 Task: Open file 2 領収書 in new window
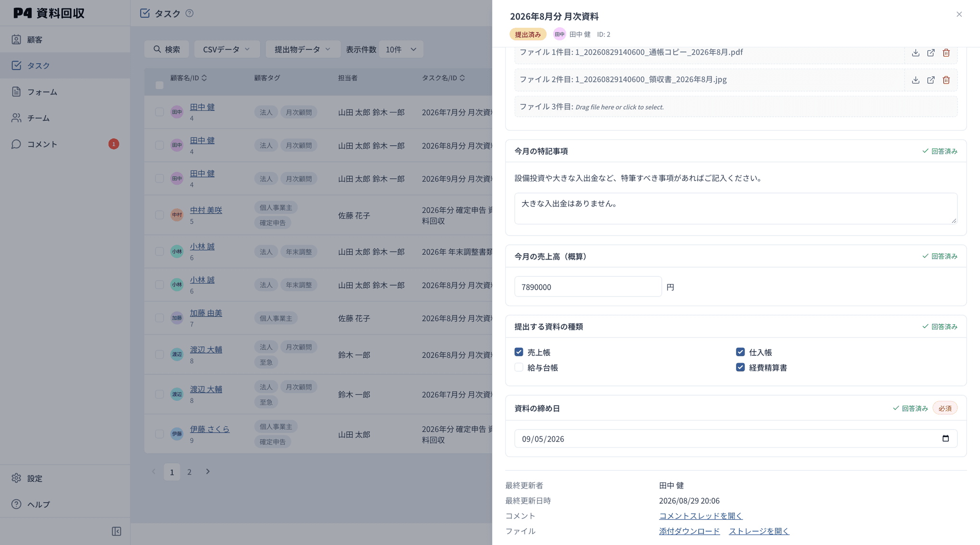tap(931, 80)
